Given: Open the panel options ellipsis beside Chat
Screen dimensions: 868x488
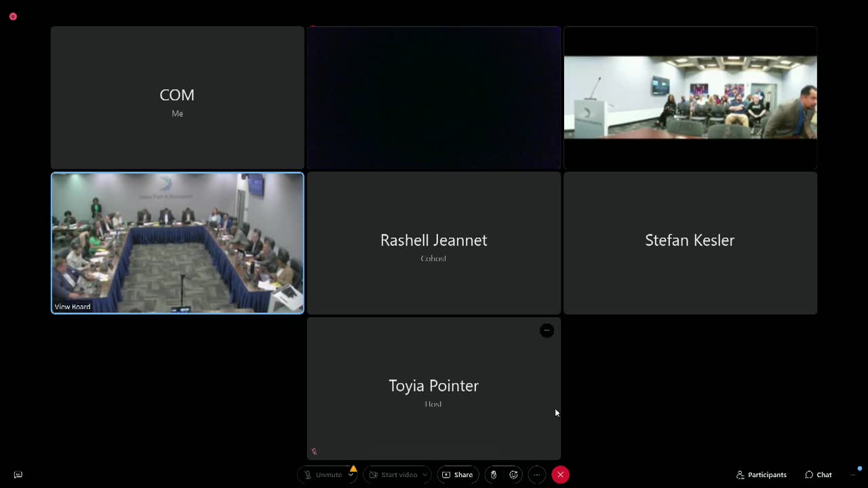Looking at the screenshot, I should tap(853, 474).
